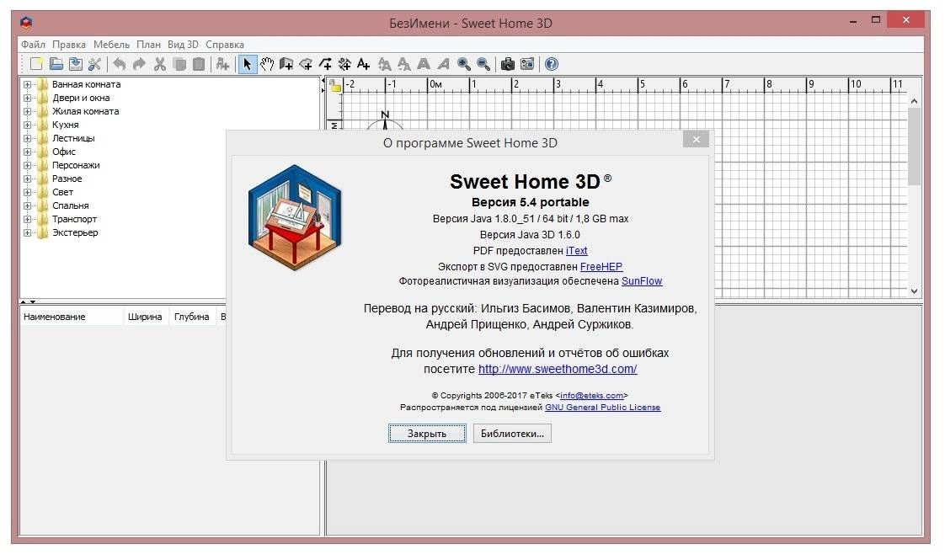945x560 pixels.
Task: Open the Правка menu
Action: coord(69,45)
